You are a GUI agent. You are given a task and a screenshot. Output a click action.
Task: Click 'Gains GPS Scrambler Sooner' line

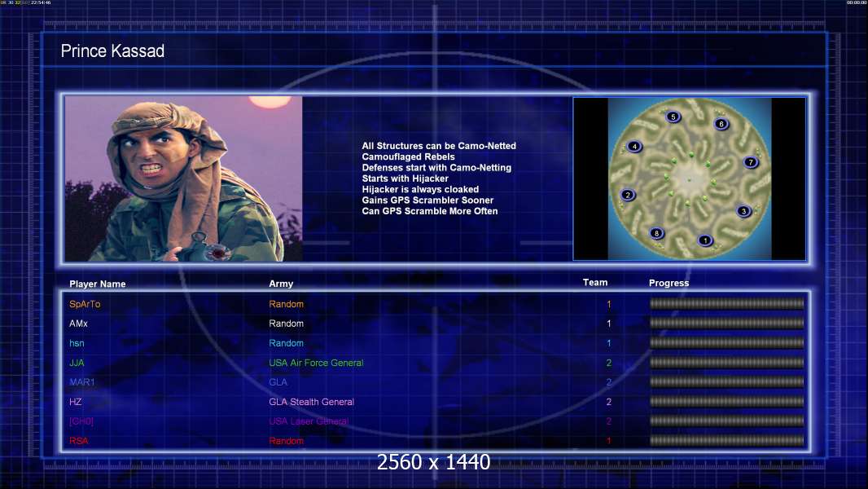tap(428, 200)
